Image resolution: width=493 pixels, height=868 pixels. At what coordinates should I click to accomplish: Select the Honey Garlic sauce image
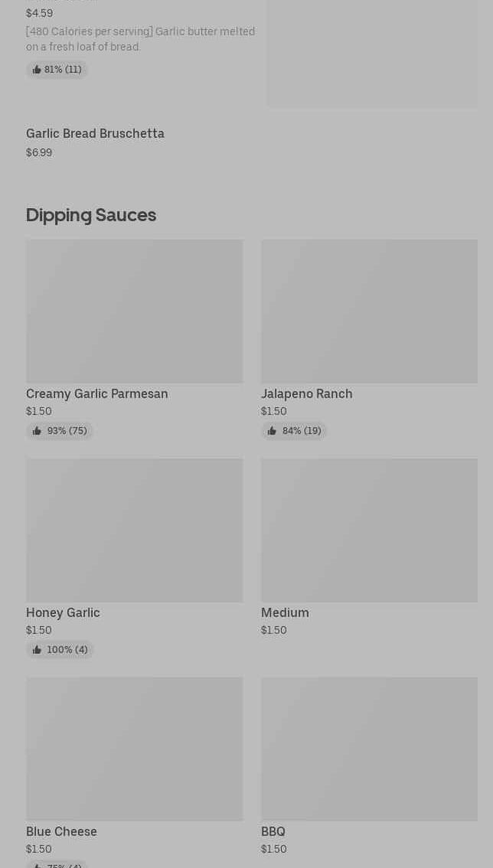point(134,530)
